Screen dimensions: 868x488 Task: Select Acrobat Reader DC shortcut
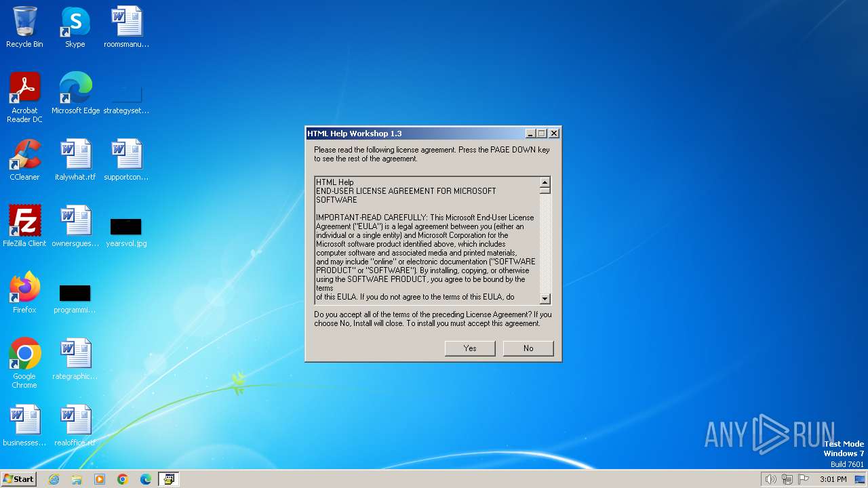click(x=24, y=98)
